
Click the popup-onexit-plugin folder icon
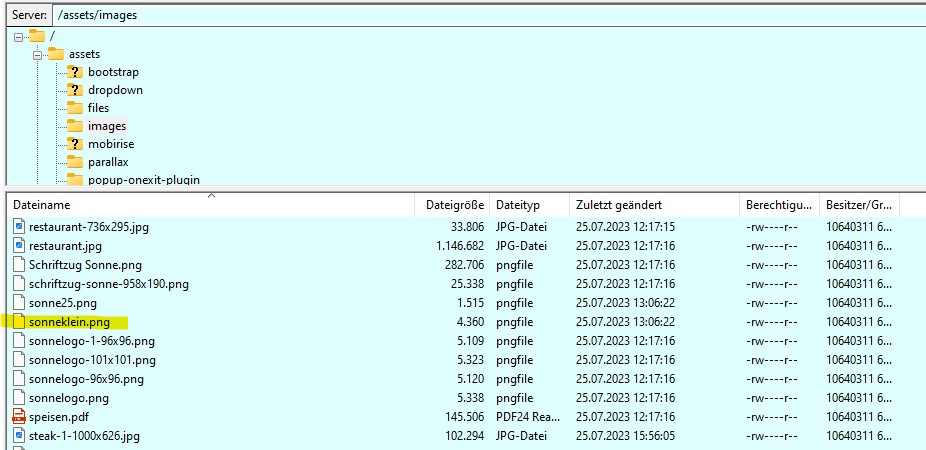[74, 179]
